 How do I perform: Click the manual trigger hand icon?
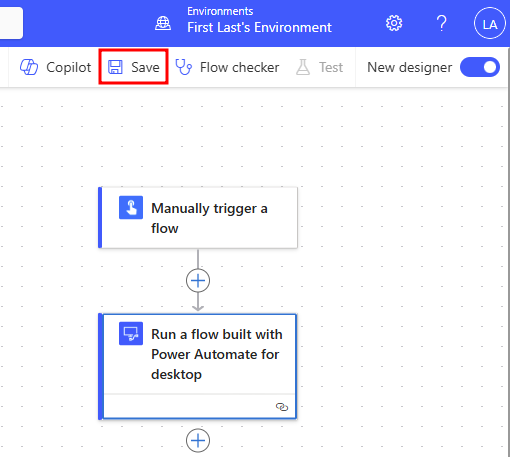131,207
